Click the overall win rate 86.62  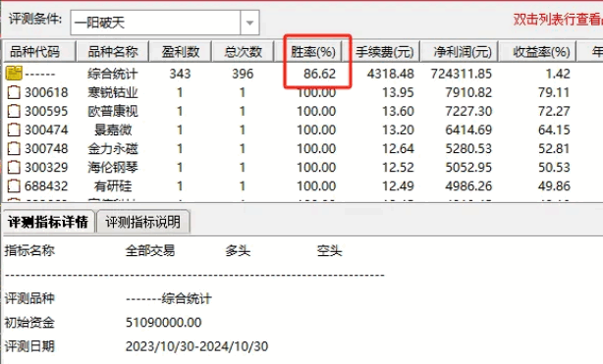point(319,74)
